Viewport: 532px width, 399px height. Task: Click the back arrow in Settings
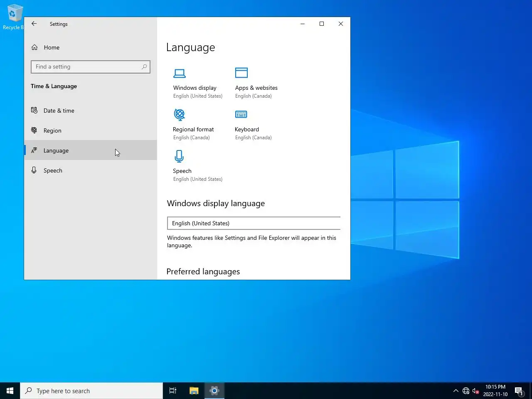34,24
